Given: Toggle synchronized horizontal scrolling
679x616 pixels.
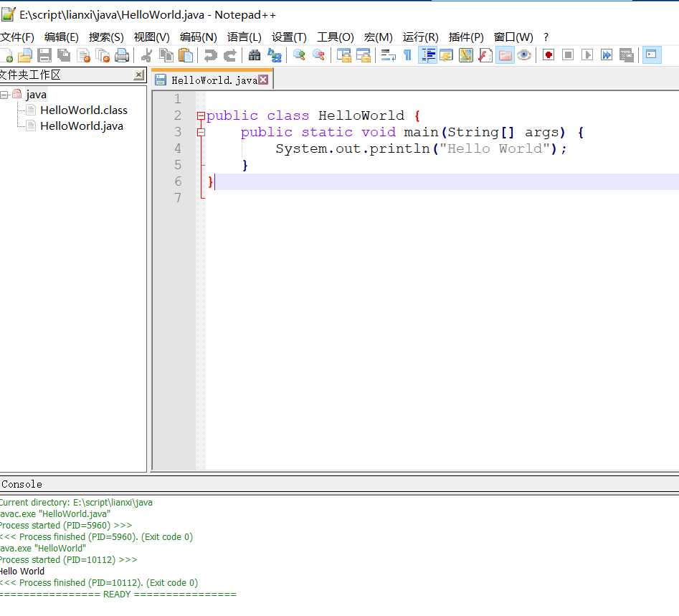Looking at the screenshot, I should [x=364, y=55].
